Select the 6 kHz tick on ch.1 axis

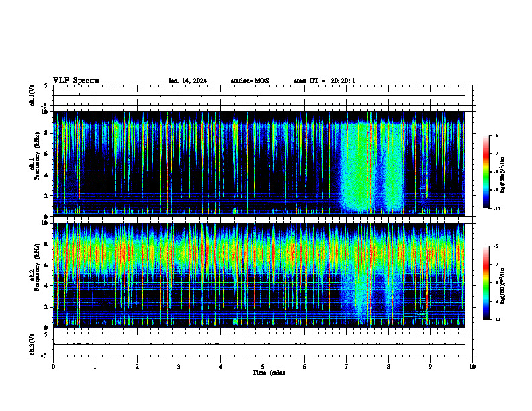click(47, 154)
